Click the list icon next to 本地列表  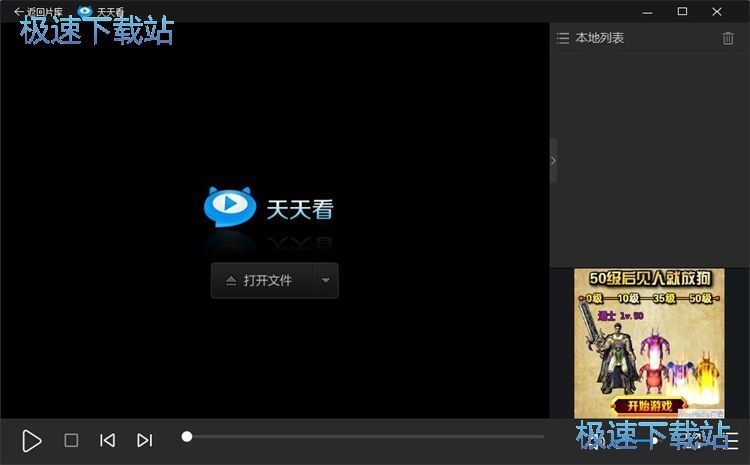563,38
